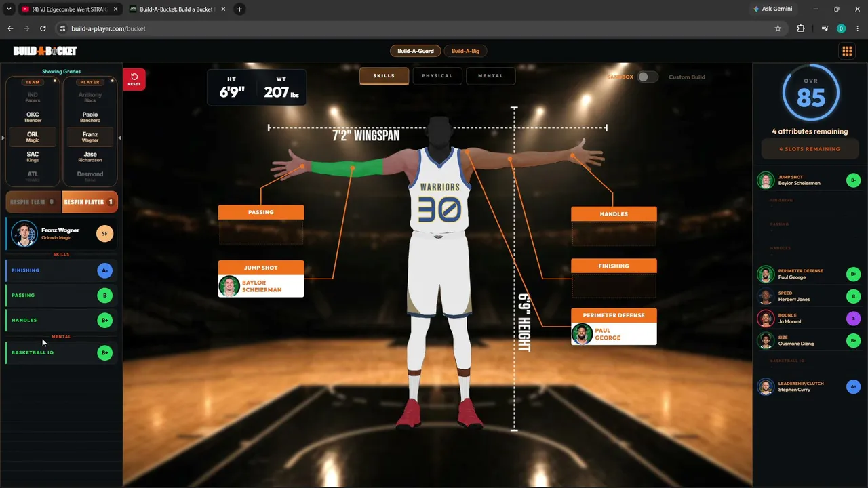This screenshot has height=488, width=868.
Task: Toggle the Sandbox switch
Action: coord(647,77)
